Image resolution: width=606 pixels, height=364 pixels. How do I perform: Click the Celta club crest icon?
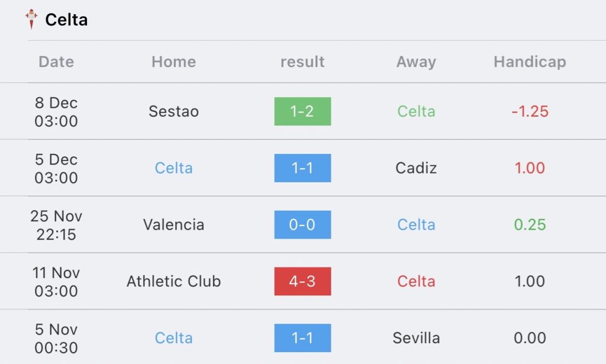(x=31, y=19)
